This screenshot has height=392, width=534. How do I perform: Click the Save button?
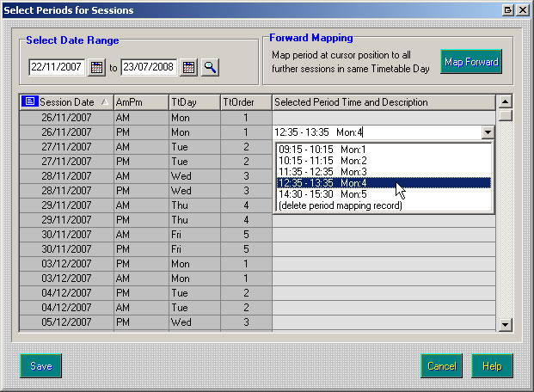coord(41,366)
